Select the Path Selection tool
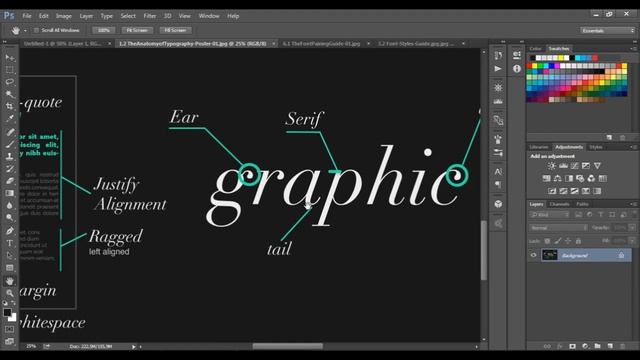This screenshot has width=640, height=360. coord(9,256)
